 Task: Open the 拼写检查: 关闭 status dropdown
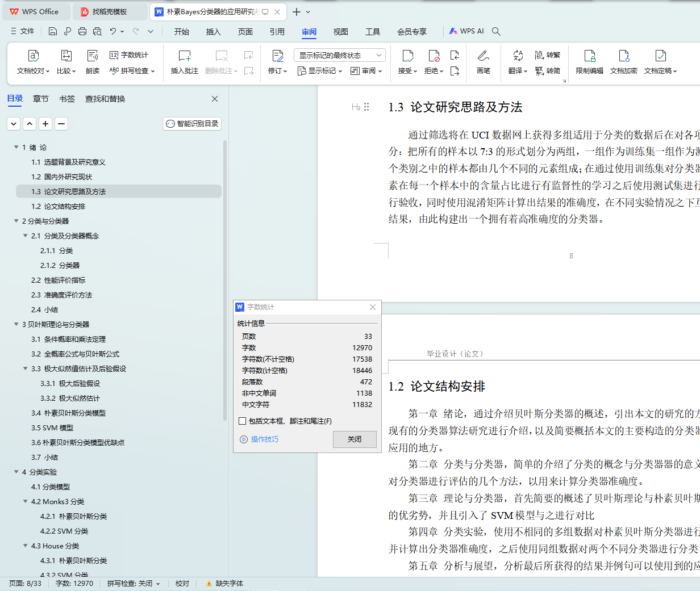(134, 584)
